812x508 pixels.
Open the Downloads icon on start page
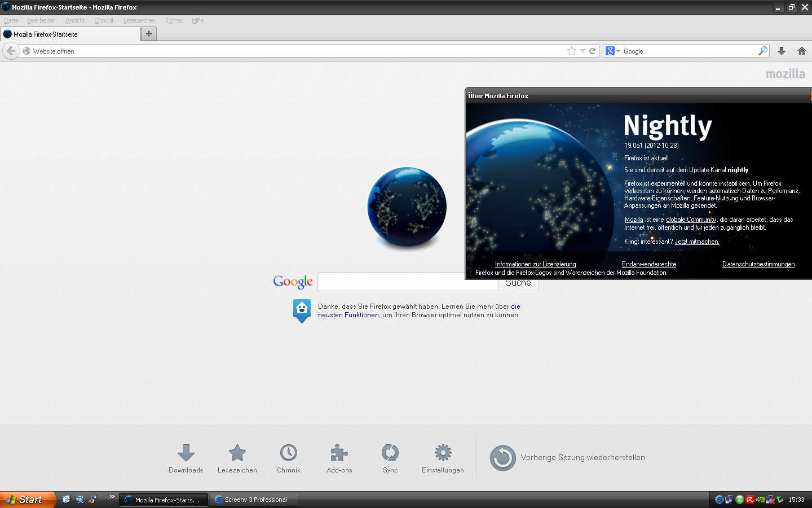point(186,453)
